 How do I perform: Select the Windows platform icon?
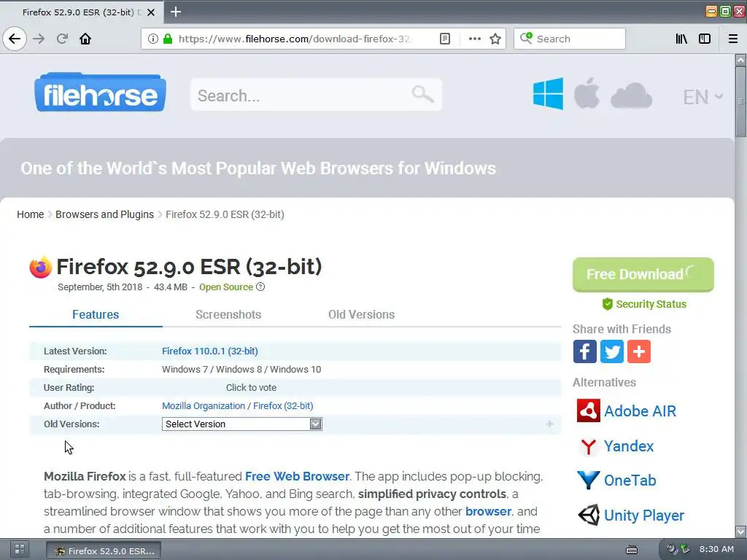pos(548,94)
